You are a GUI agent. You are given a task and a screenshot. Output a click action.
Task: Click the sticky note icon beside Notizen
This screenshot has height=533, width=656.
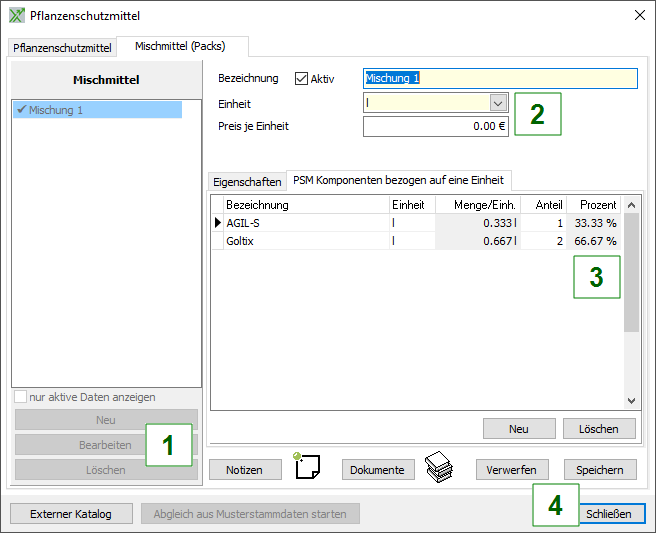[307, 467]
